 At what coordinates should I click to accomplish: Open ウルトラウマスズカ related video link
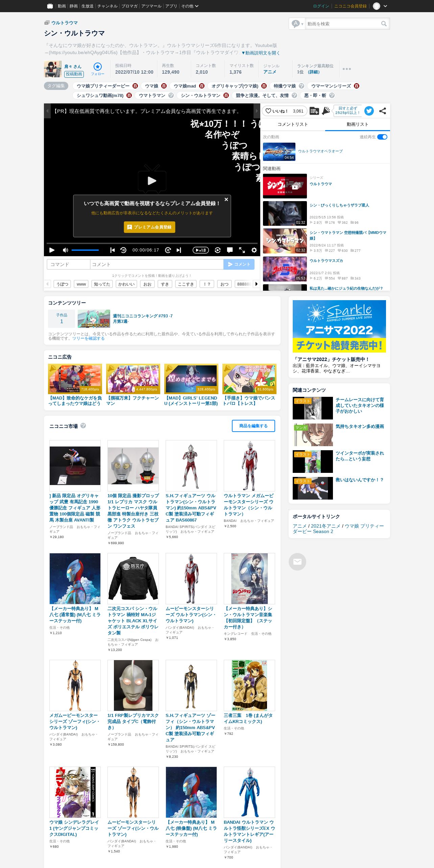(326, 261)
